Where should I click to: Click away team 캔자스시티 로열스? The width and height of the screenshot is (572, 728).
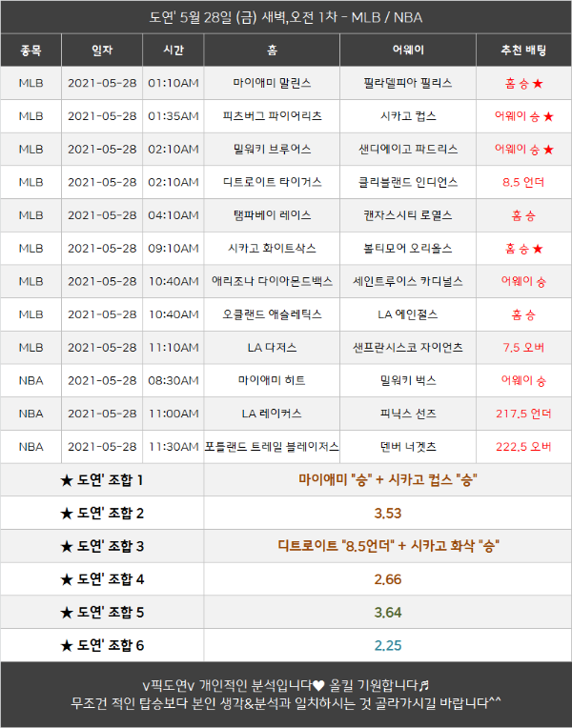pos(408,215)
